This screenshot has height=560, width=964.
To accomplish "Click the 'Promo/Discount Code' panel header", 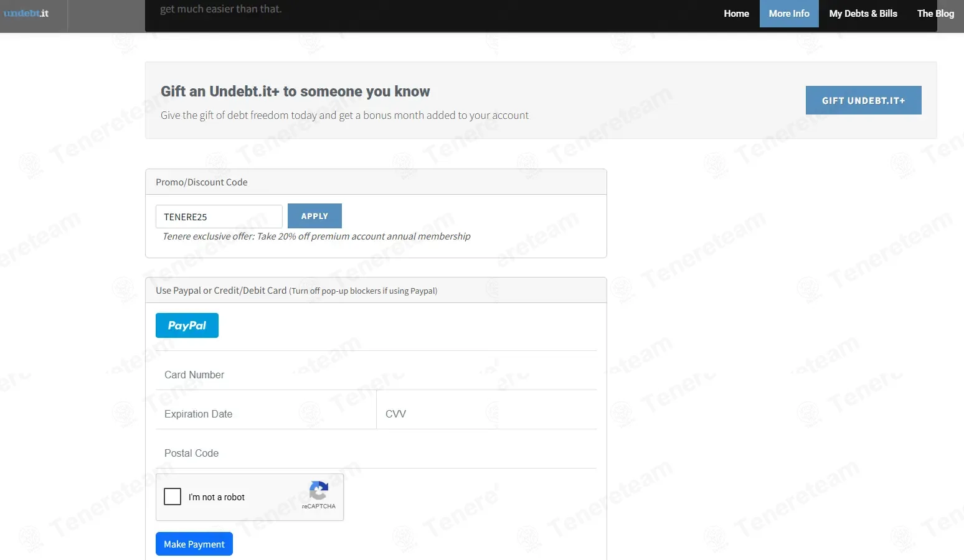I will pyautogui.click(x=376, y=182).
